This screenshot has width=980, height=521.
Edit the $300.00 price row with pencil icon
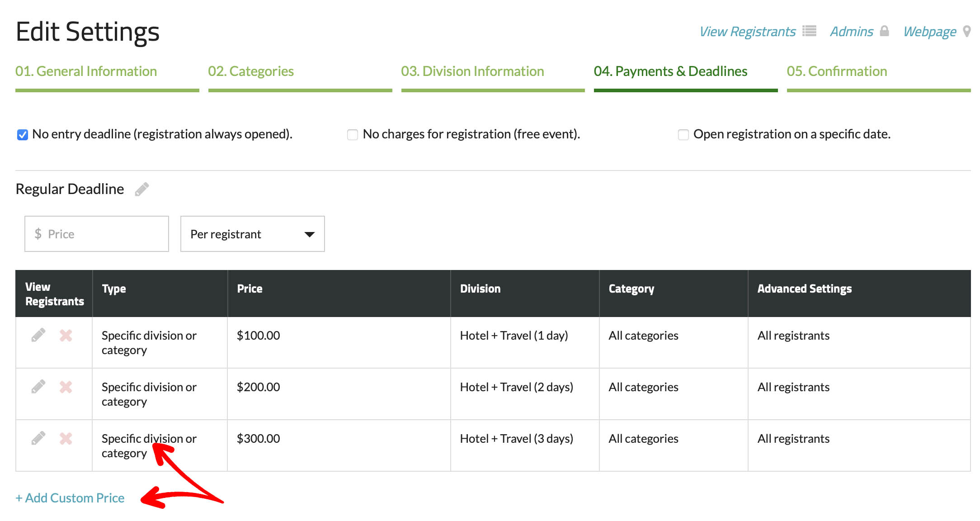38,438
